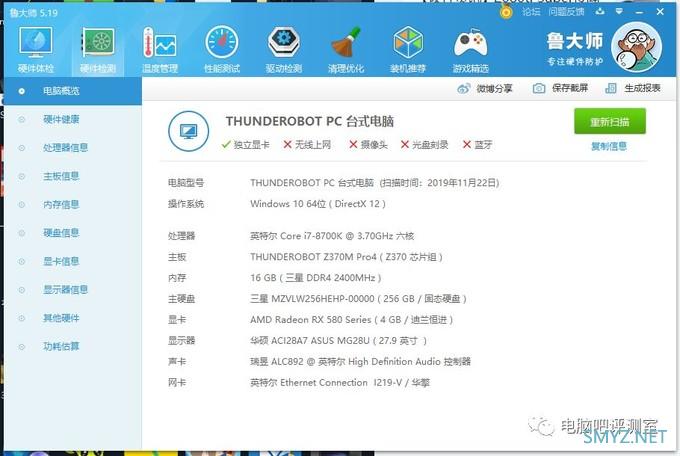The width and height of the screenshot is (680, 456).
Task: Click THUNDEROBOT Z370M Pro4 motherboard value
Action: [346, 257]
